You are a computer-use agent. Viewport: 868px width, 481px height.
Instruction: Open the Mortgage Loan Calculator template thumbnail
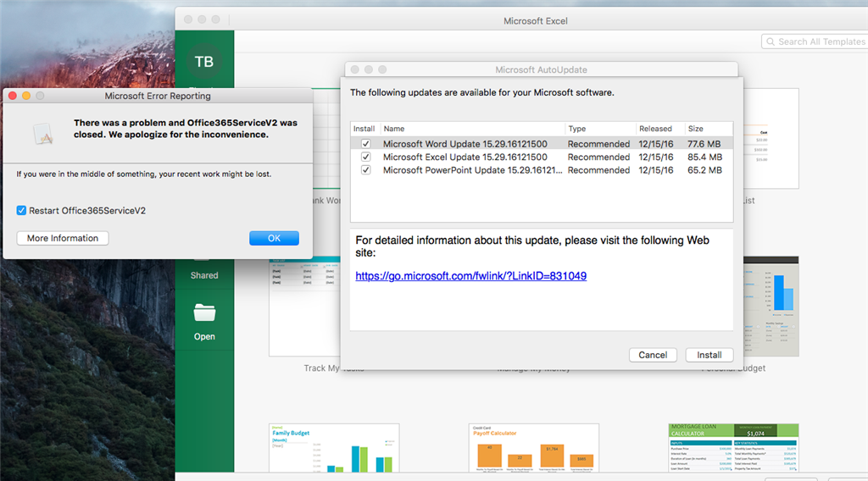coord(733,448)
